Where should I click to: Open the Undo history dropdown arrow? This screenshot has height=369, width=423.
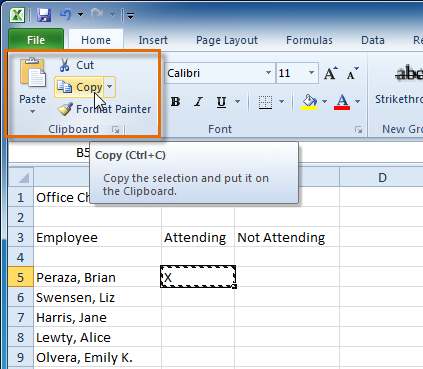(x=80, y=15)
